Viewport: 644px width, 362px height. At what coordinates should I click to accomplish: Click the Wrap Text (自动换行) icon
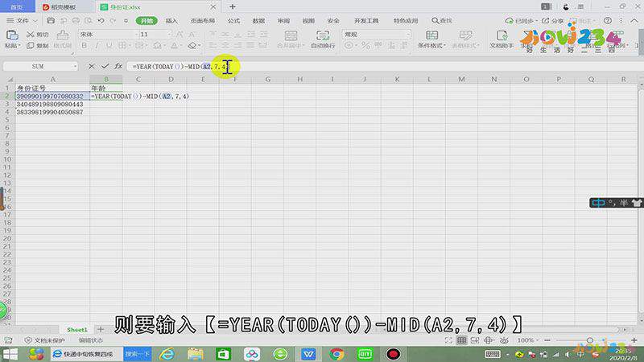point(323,35)
